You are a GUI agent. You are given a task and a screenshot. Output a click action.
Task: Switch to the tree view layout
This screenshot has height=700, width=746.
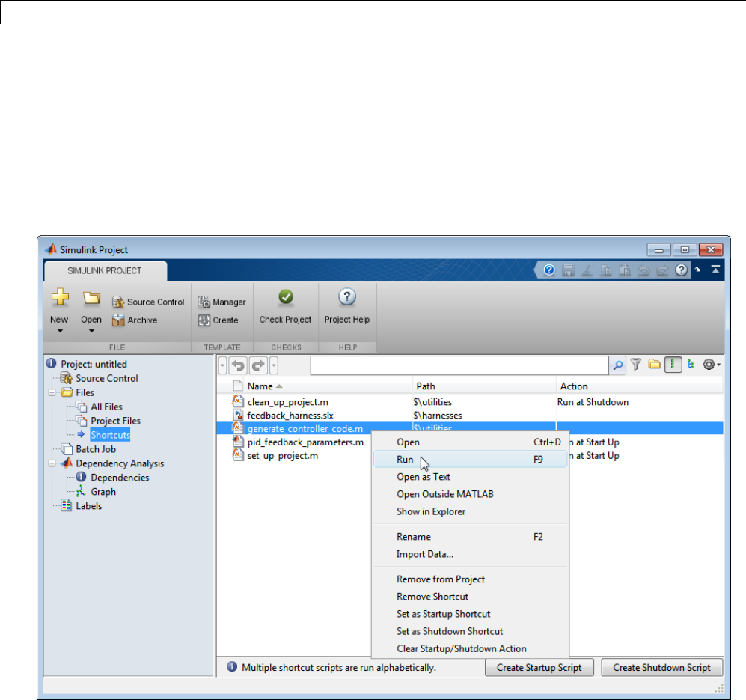[x=691, y=365]
